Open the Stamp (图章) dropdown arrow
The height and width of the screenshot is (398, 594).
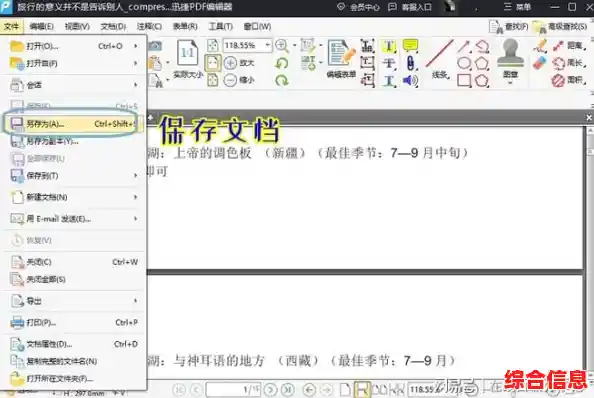[510, 82]
